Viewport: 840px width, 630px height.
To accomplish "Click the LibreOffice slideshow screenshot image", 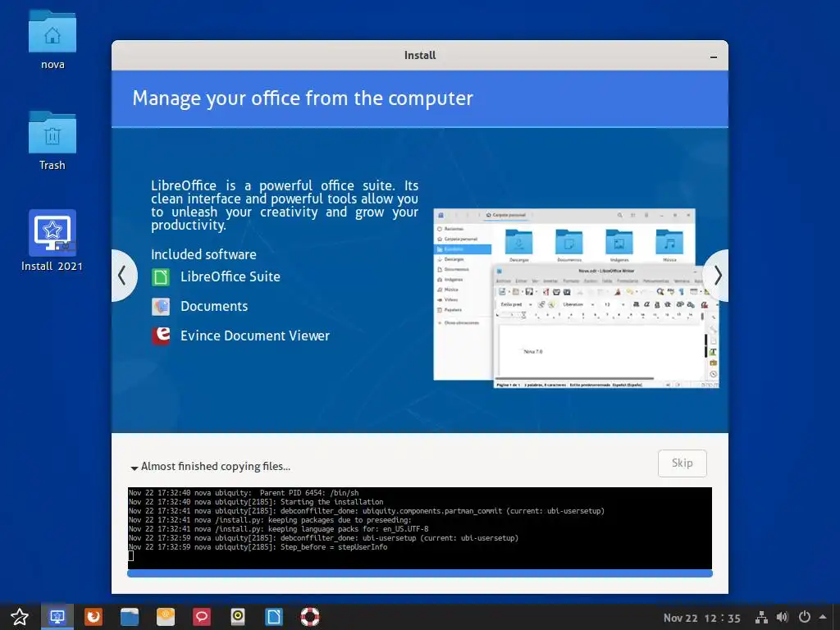I will 576,298.
